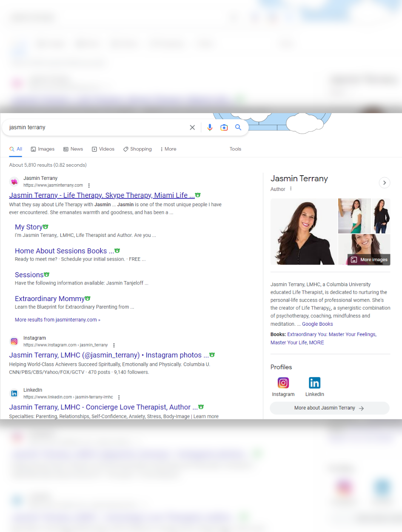Viewport: 402px width, 532px height.
Task: Expand knowledge panel with chevron arrow
Action: (385, 183)
